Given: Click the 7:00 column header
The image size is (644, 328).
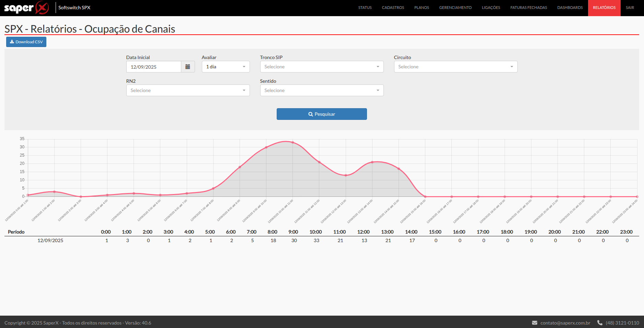Looking at the screenshot, I should pyautogui.click(x=252, y=232).
